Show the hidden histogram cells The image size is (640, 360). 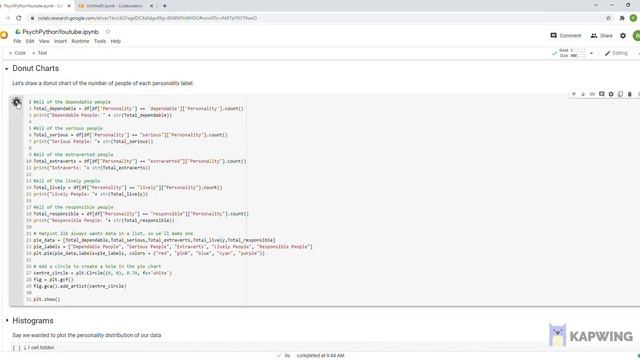click(x=38, y=348)
